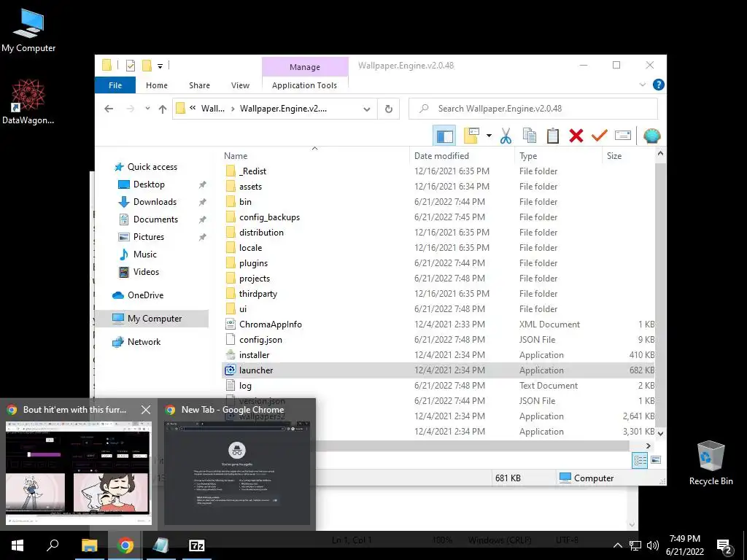Open Documents in navigation pane

[x=155, y=219]
